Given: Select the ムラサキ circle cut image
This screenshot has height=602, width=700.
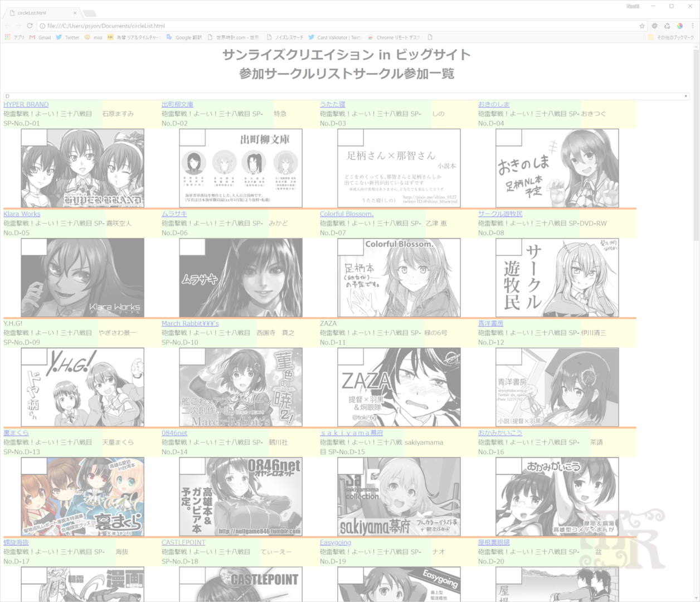Looking at the screenshot, I should point(241,278).
